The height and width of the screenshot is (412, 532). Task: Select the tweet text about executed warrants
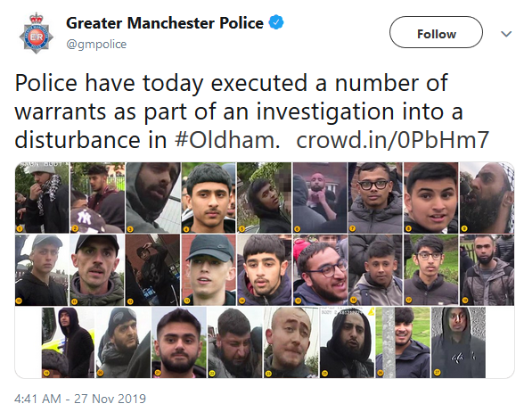tap(252, 111)
